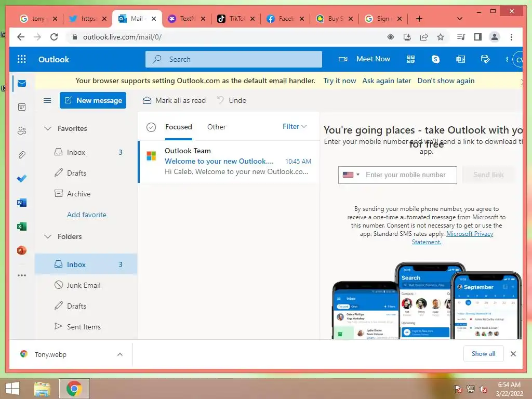Click Show all downloads

[484, 354]
